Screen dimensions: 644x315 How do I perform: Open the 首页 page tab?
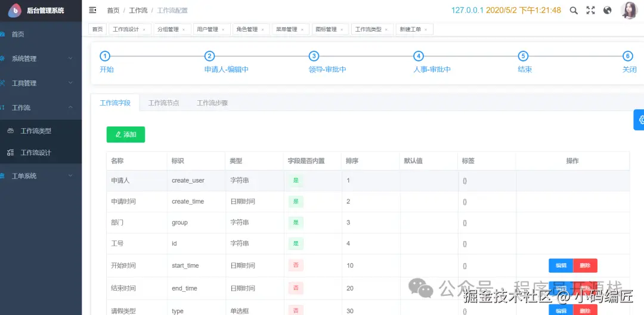pos(97,30)
